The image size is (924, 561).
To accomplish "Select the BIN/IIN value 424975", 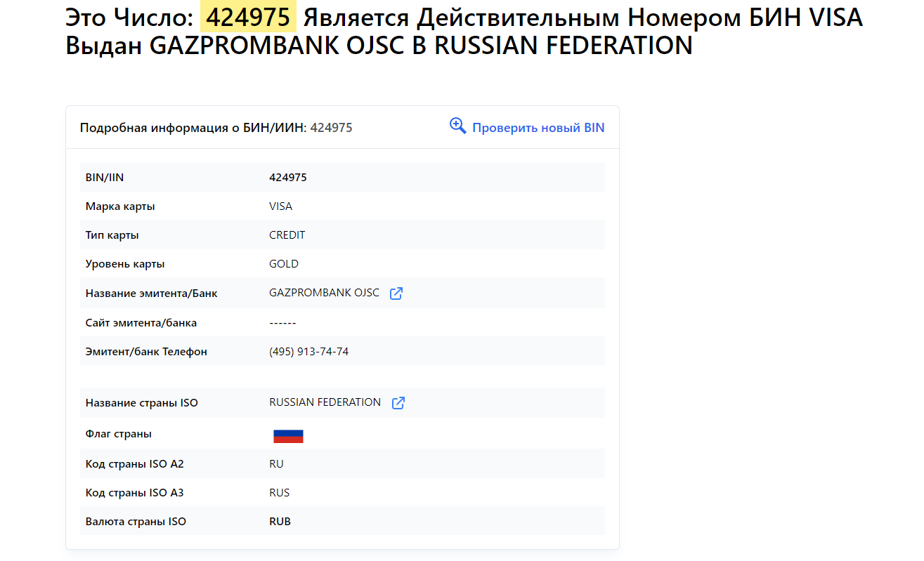I will 288,178.
